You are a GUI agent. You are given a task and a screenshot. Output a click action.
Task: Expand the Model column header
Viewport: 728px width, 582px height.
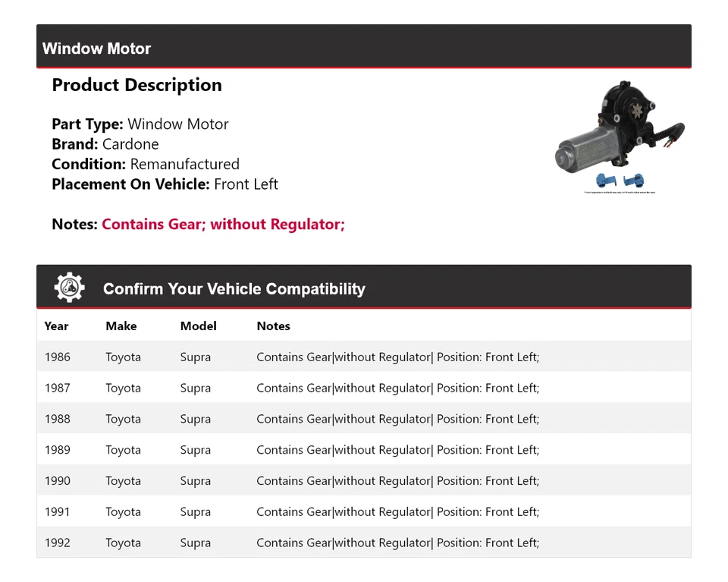198,326
